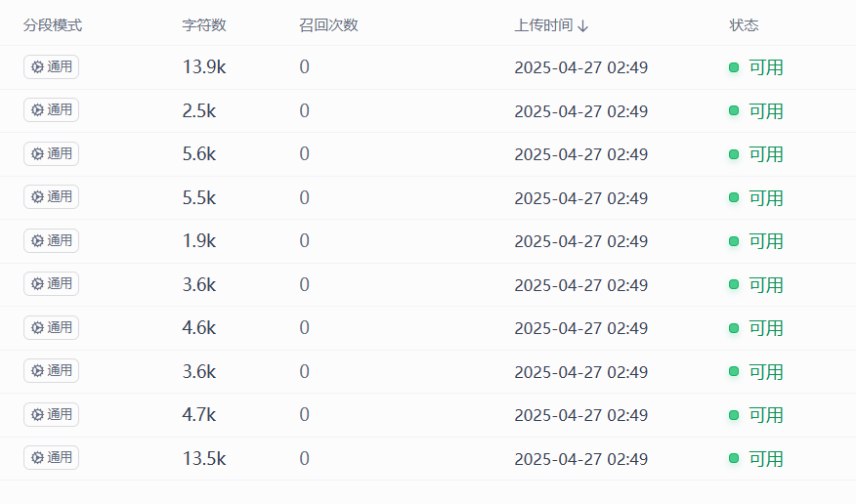Select the 4.7k character count value

coord(199,414)
